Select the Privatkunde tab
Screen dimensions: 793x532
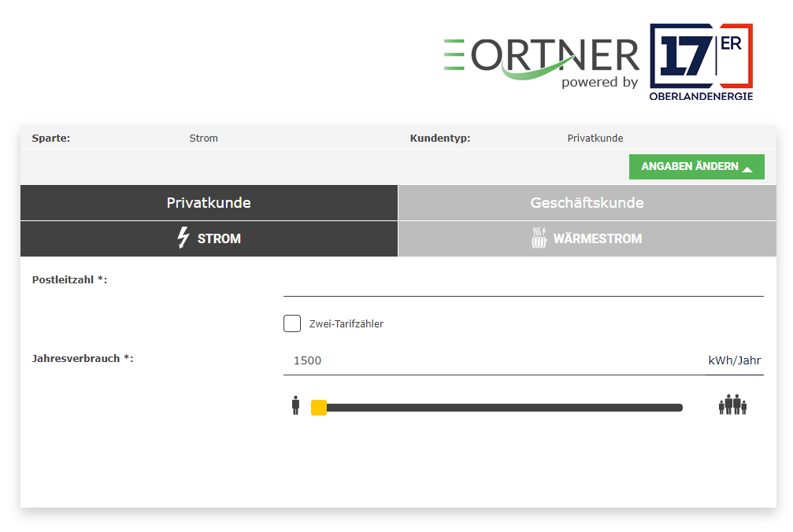point(209,203)
